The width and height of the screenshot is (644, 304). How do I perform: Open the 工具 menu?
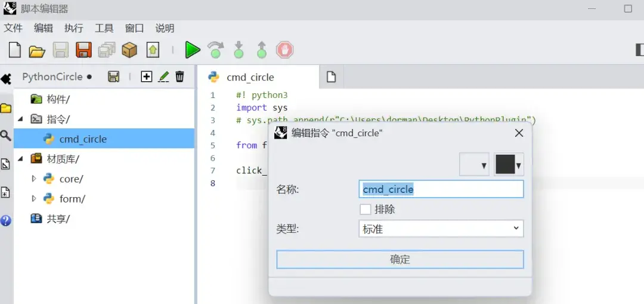[104, 29]
